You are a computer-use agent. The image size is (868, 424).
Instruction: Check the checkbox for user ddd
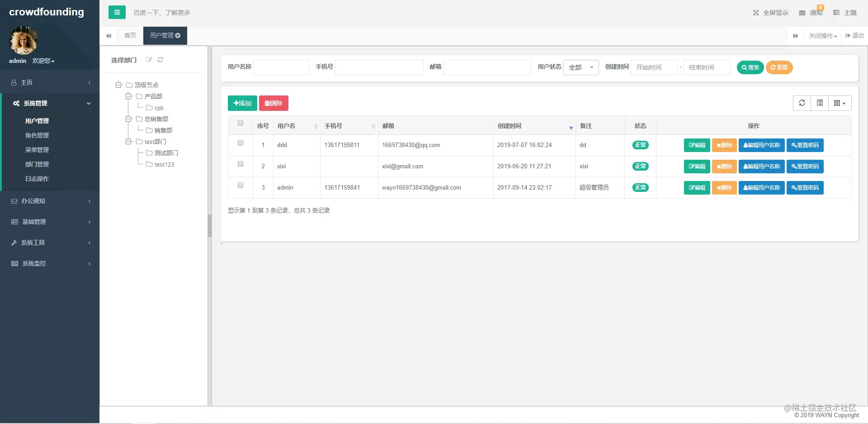tap(241, 143)
